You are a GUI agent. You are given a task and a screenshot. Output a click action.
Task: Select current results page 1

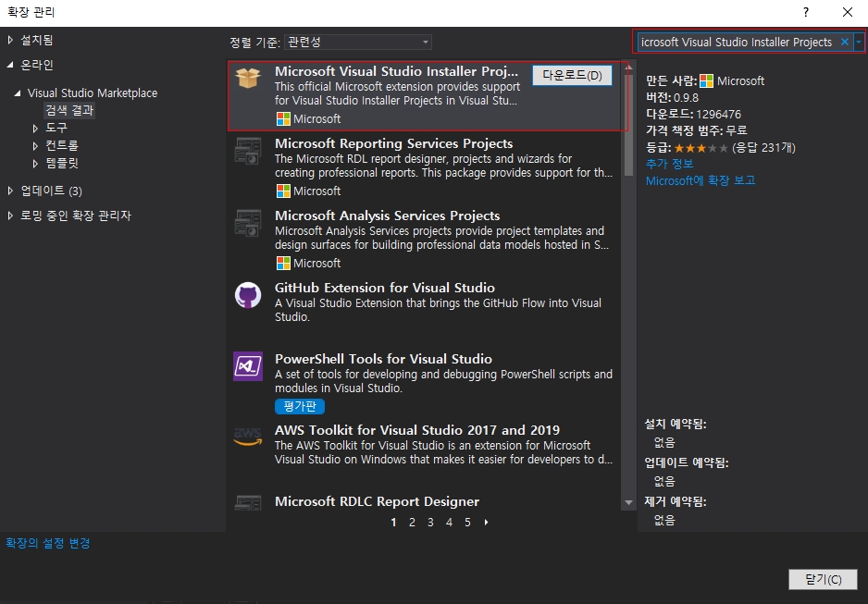point(393,522)
